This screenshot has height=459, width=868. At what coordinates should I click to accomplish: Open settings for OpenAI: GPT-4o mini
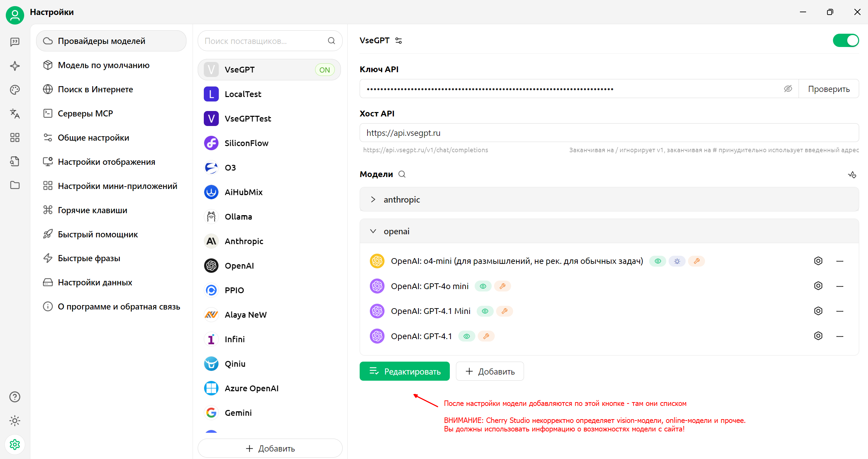point(818,286)
